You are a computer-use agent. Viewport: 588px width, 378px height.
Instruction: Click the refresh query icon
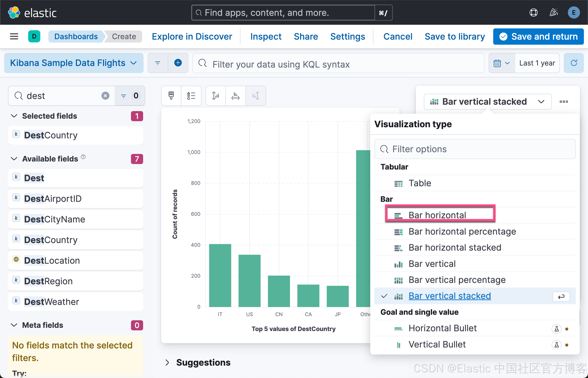[574, 63]
